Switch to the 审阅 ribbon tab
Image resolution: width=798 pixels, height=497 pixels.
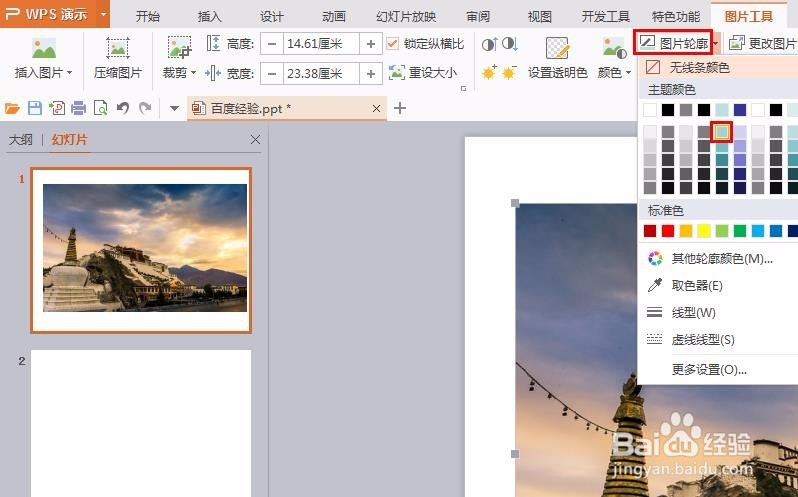click(x=478, y=16)
